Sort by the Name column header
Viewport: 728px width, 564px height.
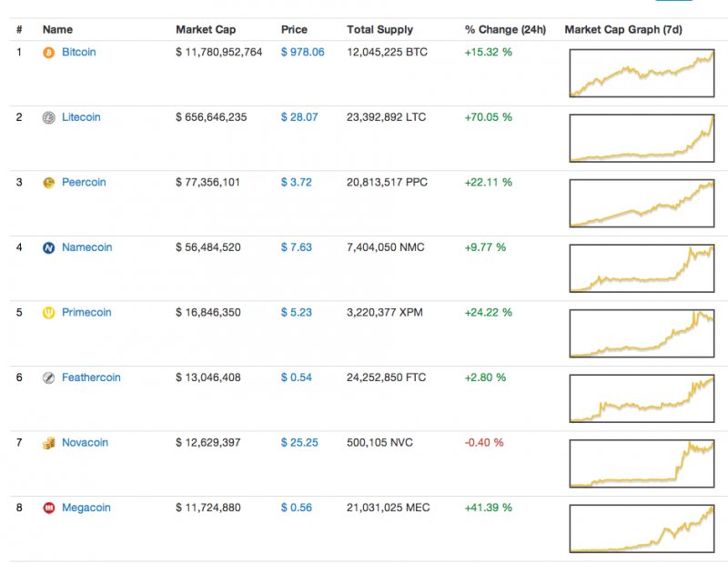pyautogui.click(x=57, y=30)
